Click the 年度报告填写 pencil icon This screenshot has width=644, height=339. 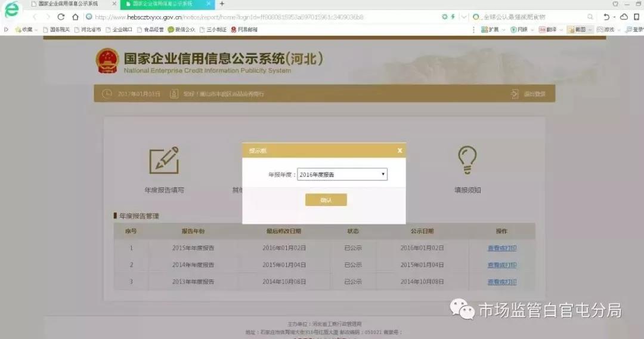coord(164,161)
